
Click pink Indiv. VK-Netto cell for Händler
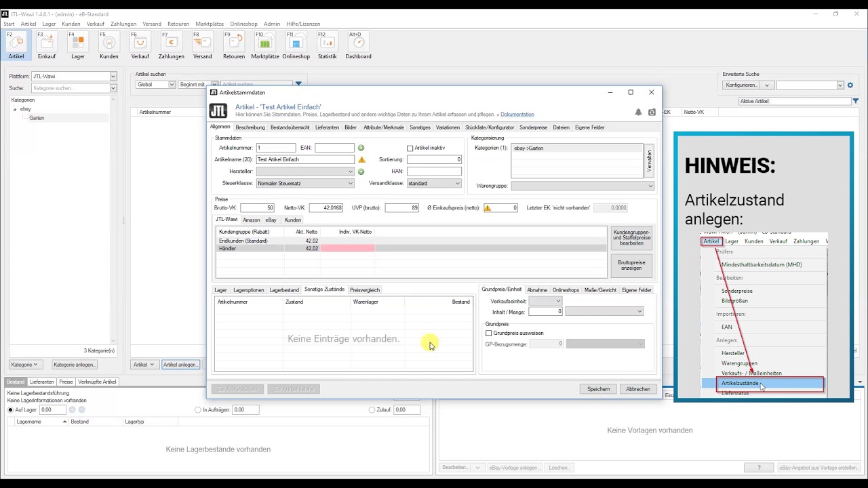(347, 249)
